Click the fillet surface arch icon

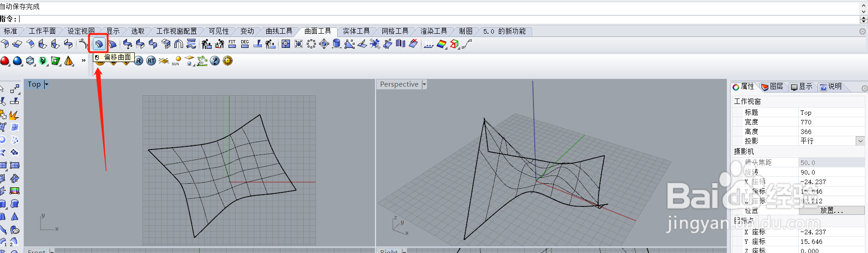(178, 44)
